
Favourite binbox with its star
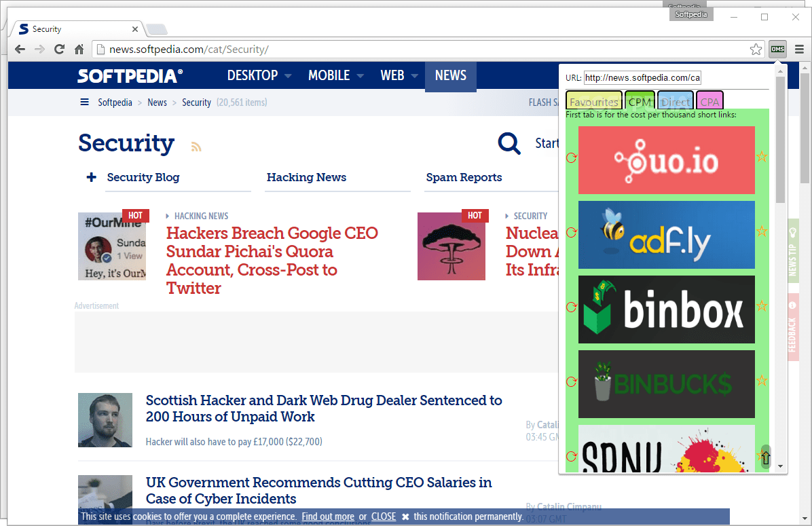tap(762, 305)
